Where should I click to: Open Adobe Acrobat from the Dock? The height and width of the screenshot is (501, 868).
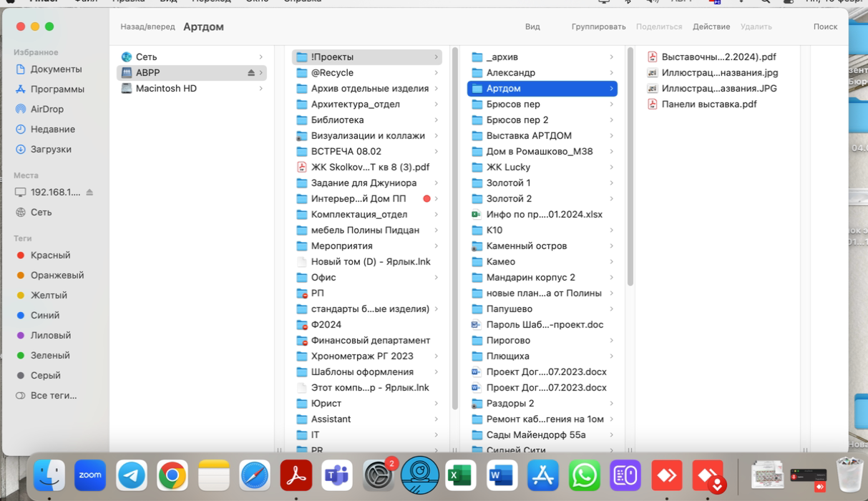pyautogui.click(x=296, y=476)
